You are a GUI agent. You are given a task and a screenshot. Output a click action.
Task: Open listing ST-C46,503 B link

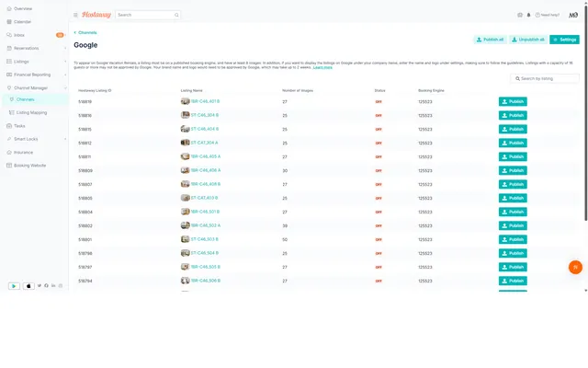coord(204,239)
